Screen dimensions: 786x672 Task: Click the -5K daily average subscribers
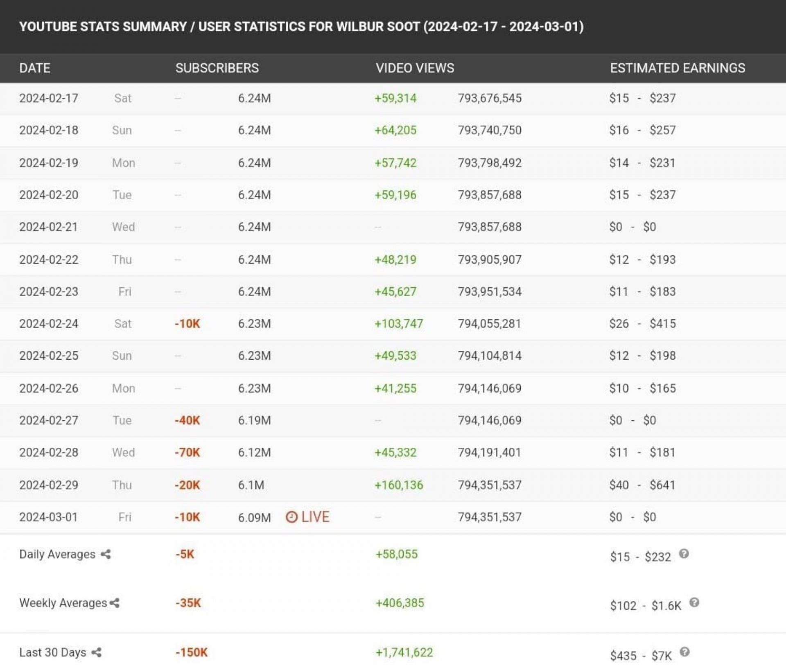coord(185,554)
